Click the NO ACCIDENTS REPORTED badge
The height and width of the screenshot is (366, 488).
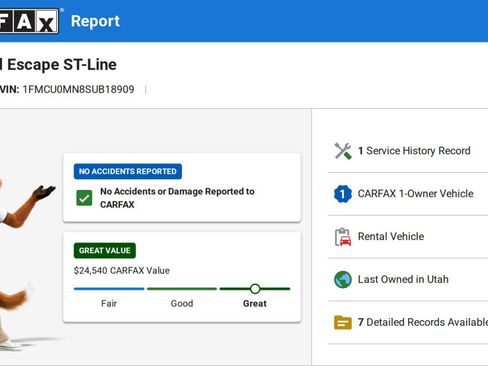(x=128, y=171)
